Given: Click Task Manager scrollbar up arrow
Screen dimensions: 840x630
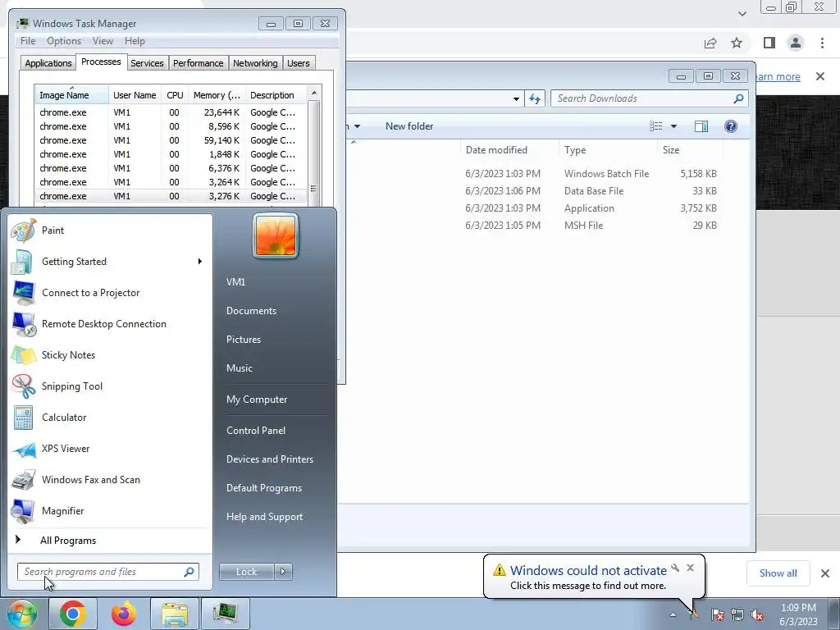Looking at the screenshot, I should [314, 93].
